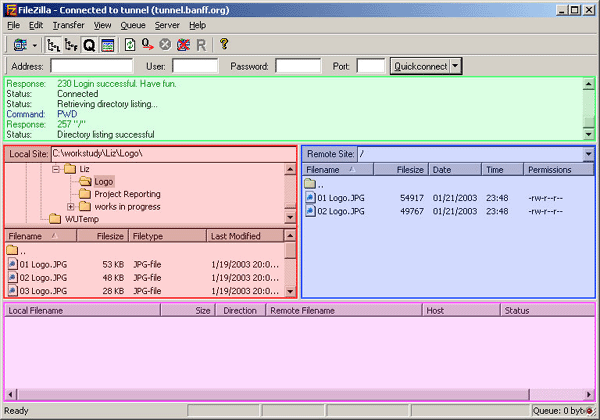The height and width of the screenshot is (420, 600).
Task: Open the Remote Site path dropdown
Action: (588, 154)
